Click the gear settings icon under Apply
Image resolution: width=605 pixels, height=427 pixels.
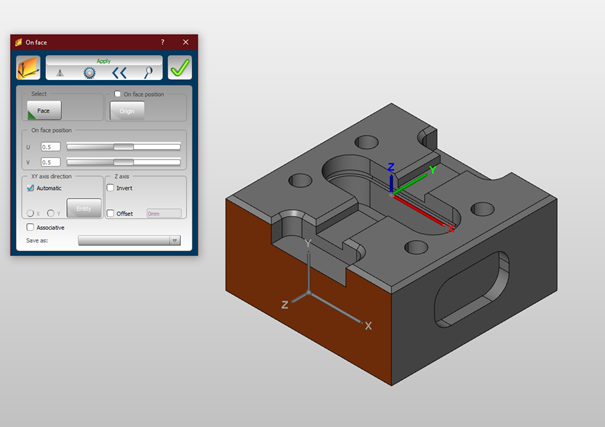click(89, 72)
